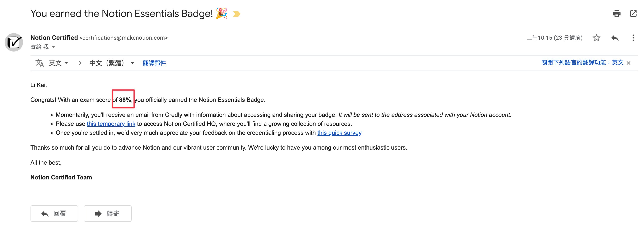This screenshot has height=227, width=644.
Task: Dismiss translation bar with x icon
Action: (629, 63)
